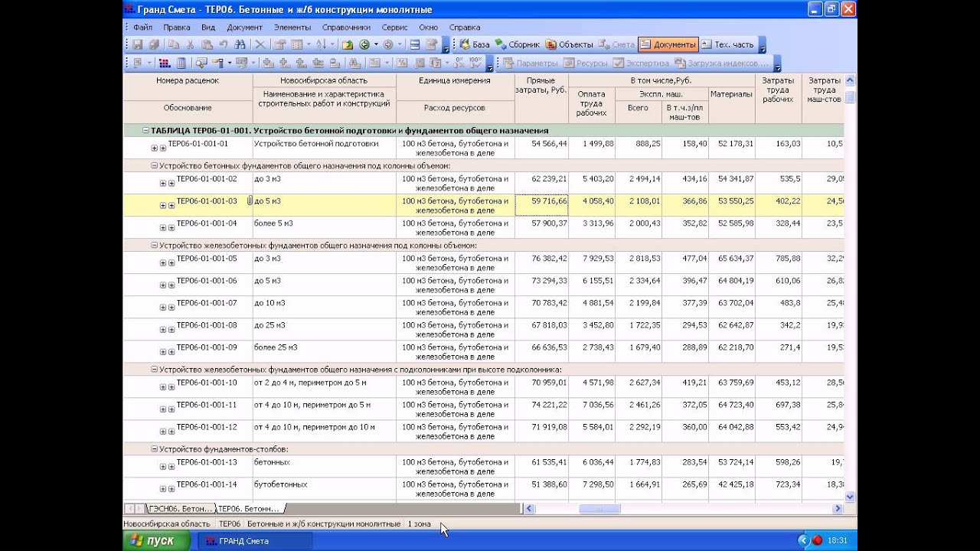The height and width of the screenshot is (551, 980).
Task: Open the Правка menu
Action: click(x=177, y=27)
